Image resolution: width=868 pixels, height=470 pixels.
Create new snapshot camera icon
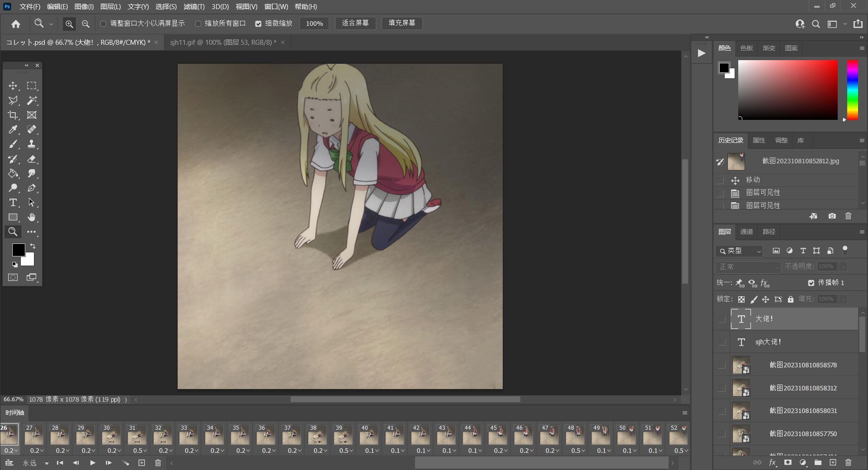pos(832,216)
